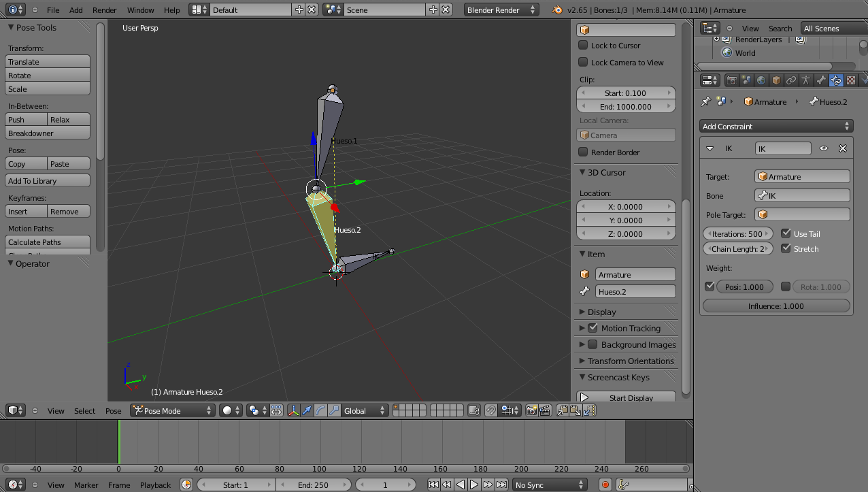The image size is (868, 492).
Task: Open the Render properties tab (camera icon)
Action: point(732,80)
